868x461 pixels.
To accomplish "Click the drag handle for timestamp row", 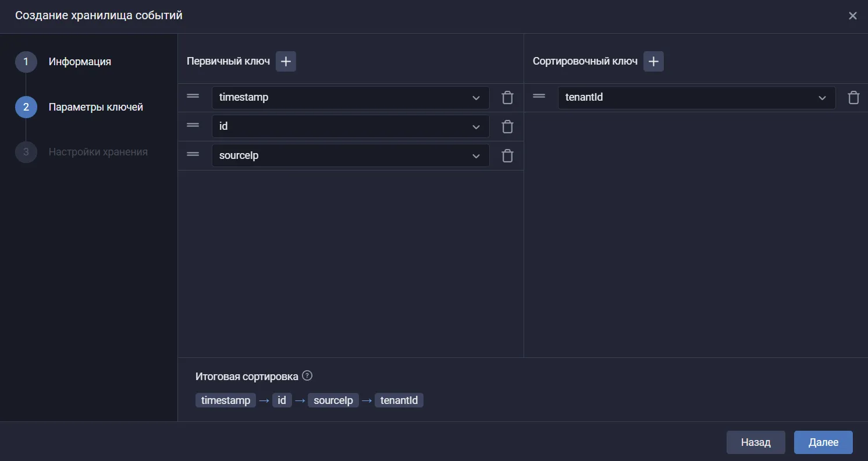I will [x=193, y=96].
